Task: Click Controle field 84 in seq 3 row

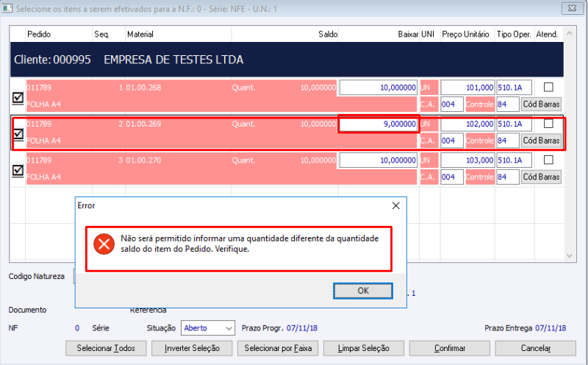Action: point(508,177)
